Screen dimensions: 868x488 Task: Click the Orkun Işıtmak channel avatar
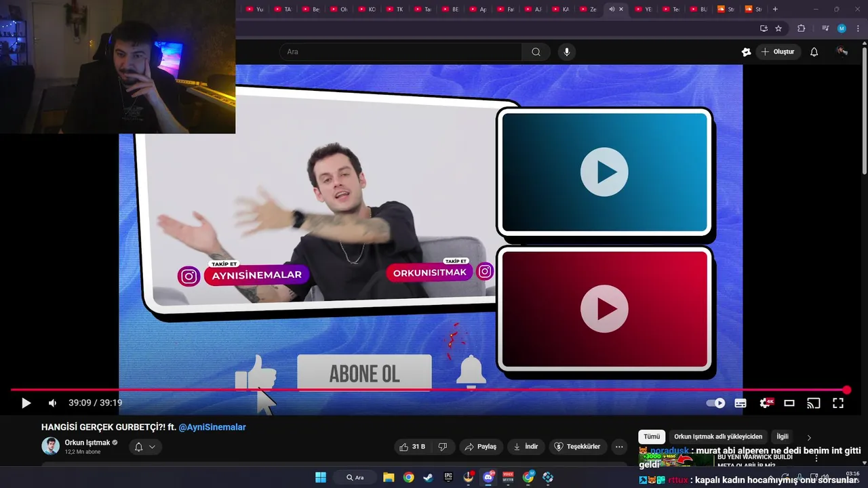[x=50, y=446]
